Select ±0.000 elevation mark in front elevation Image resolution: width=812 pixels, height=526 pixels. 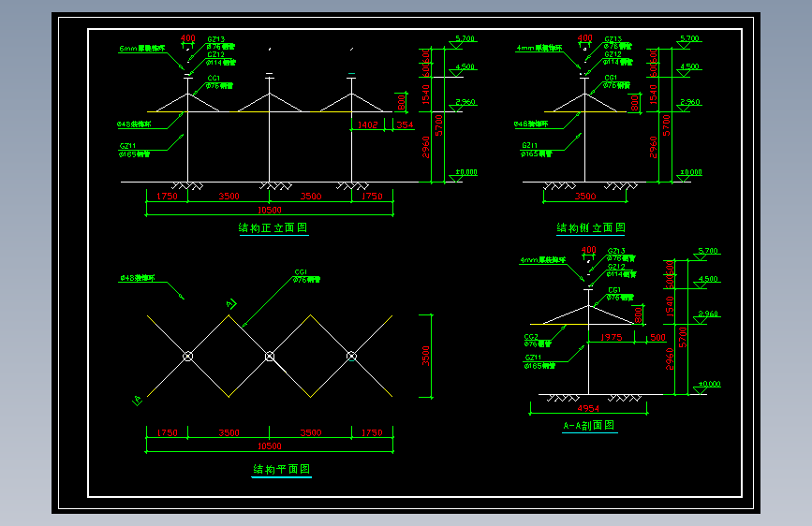coord(466,172)
